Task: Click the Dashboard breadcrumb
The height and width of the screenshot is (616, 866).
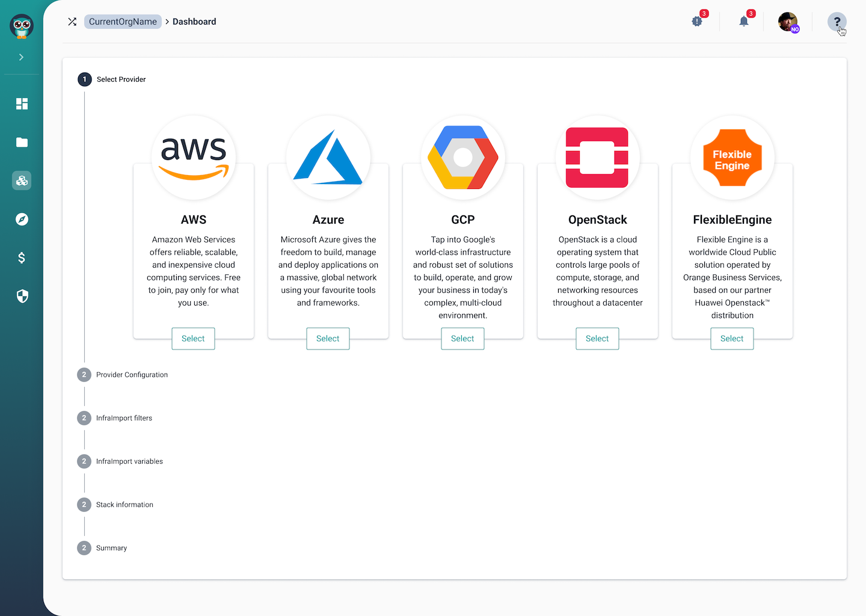Action: 194,22
